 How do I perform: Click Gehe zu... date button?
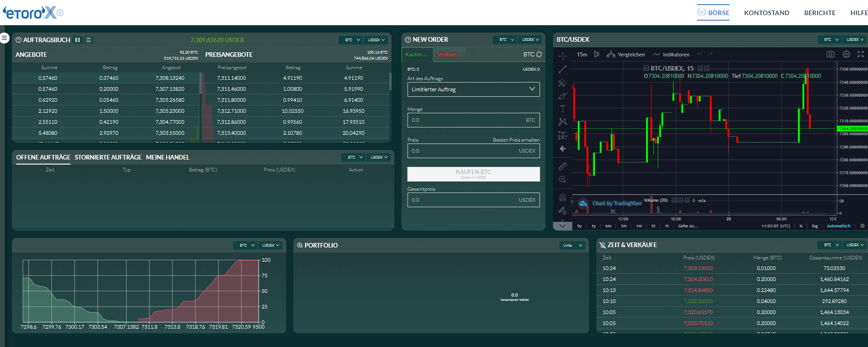688,226
